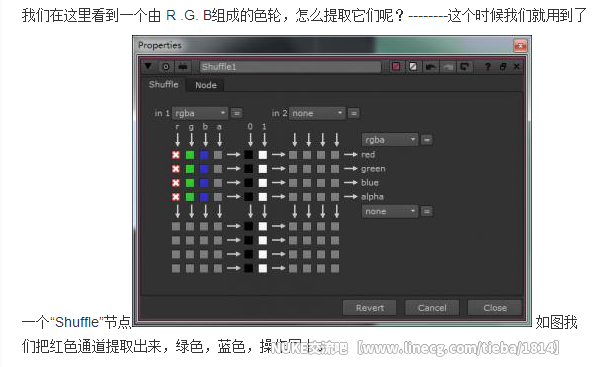The height and width of the screenshot is (367, 601).
Task: Click the green output channel label
Action: [373, 169]
